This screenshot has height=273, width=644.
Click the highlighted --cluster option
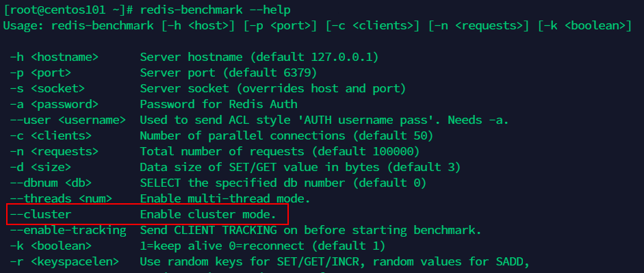[x=40, y=214]
